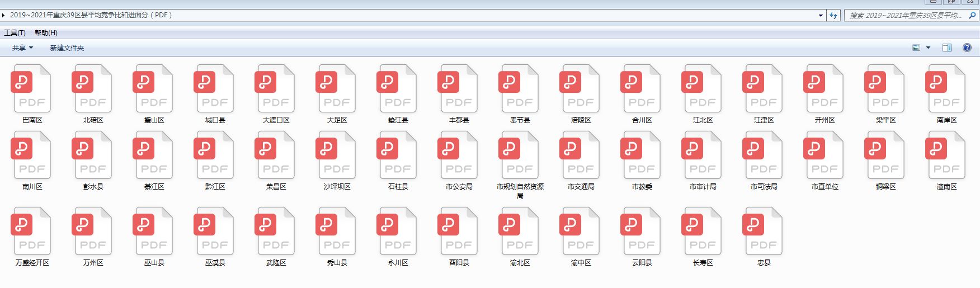Select the 奉节县 PDF file icon
The width and height of the screenshot is (980, 288).
coord(519,88)
